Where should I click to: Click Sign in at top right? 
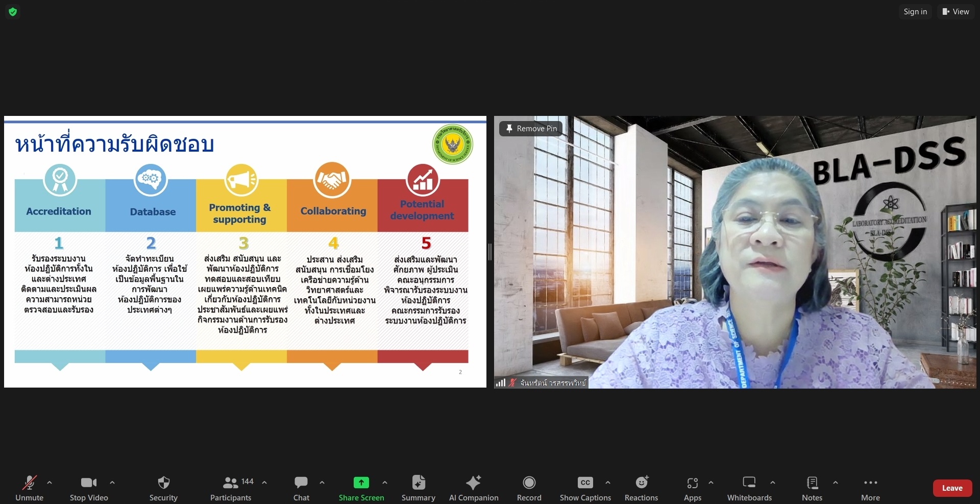tap(915, 12)
